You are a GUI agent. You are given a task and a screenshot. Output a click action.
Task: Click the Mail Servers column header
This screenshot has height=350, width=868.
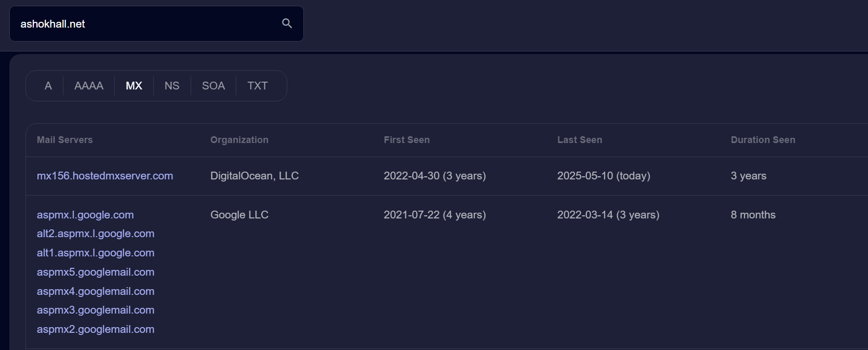point(65,140)
